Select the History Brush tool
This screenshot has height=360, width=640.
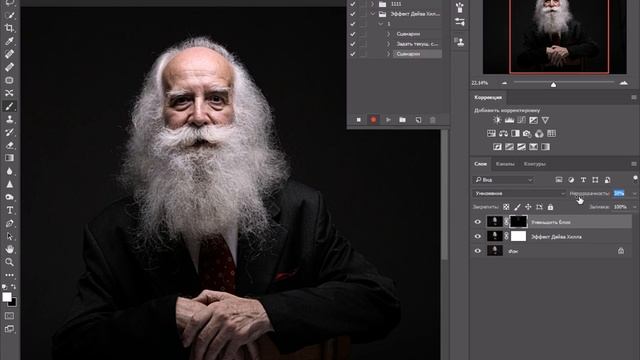pyautogui.click(x=9, y=132)
